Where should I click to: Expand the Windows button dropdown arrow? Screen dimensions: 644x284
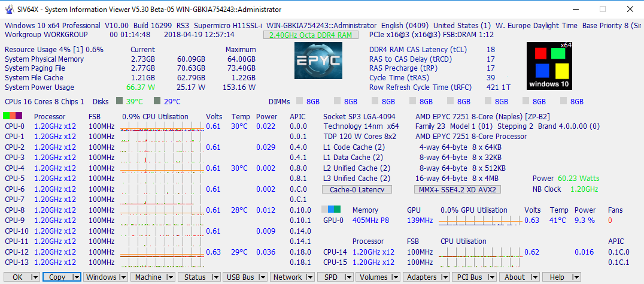(123, 277)
